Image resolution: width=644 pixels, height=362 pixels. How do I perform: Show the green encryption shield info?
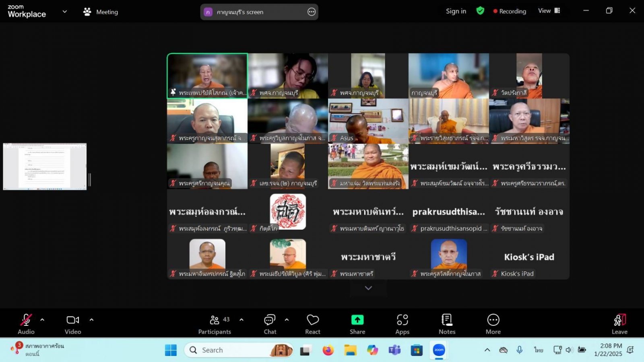pos(480,11)
